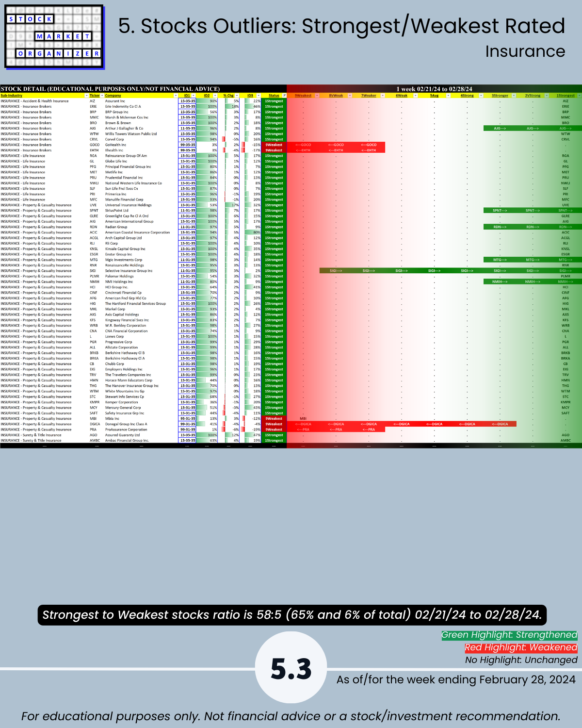Open the 6Weak column filter arrow
Screen dimensions: 582x728
click(416, 96)
